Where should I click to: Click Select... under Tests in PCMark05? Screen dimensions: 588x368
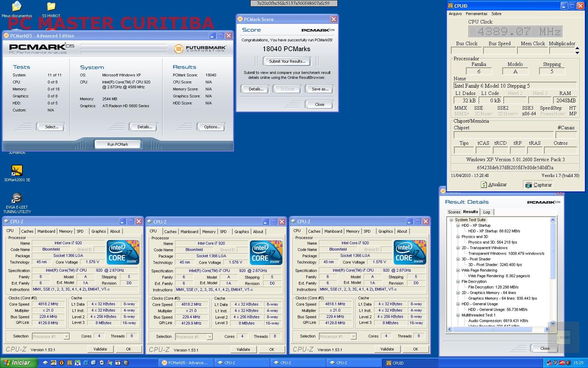[x=51, y=127]
